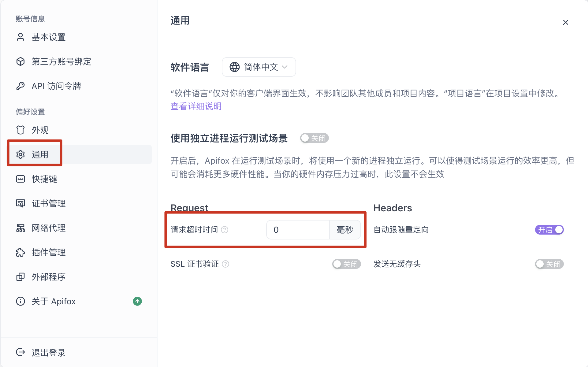Click the green update arrow beside 关于 Apifox
The height and width of the screenshot is (367, 588).
[137, 301]
